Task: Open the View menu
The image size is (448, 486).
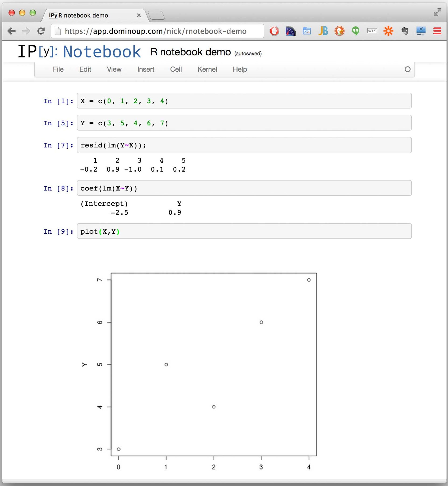Action: coord(114,69)
